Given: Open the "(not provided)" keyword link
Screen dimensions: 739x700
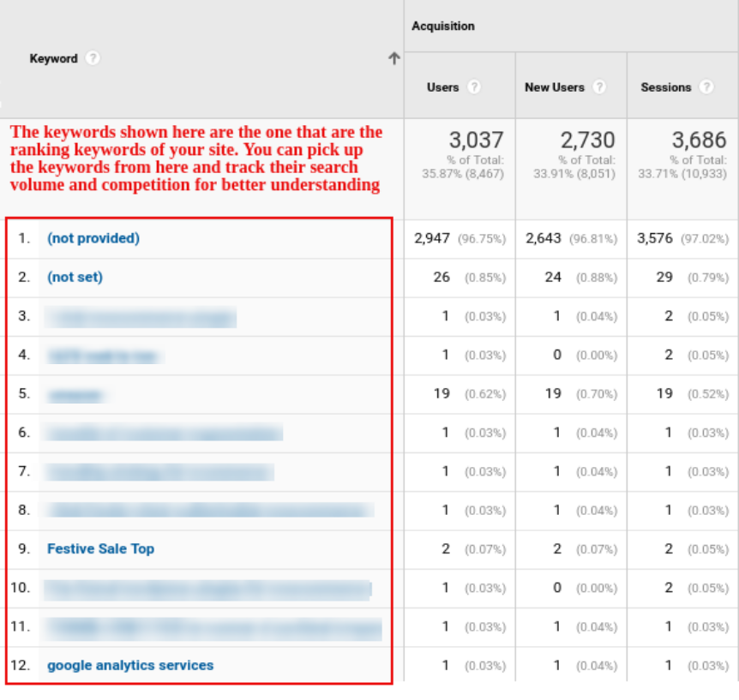Looking at the screenshot, I should 93,238.
